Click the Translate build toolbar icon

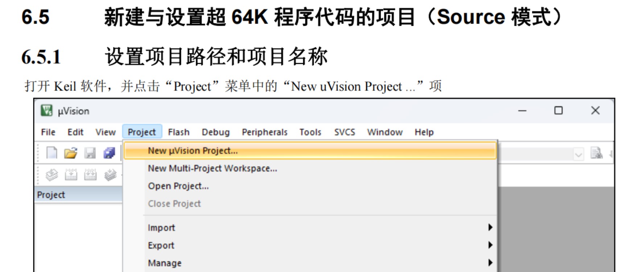point(52,175)
